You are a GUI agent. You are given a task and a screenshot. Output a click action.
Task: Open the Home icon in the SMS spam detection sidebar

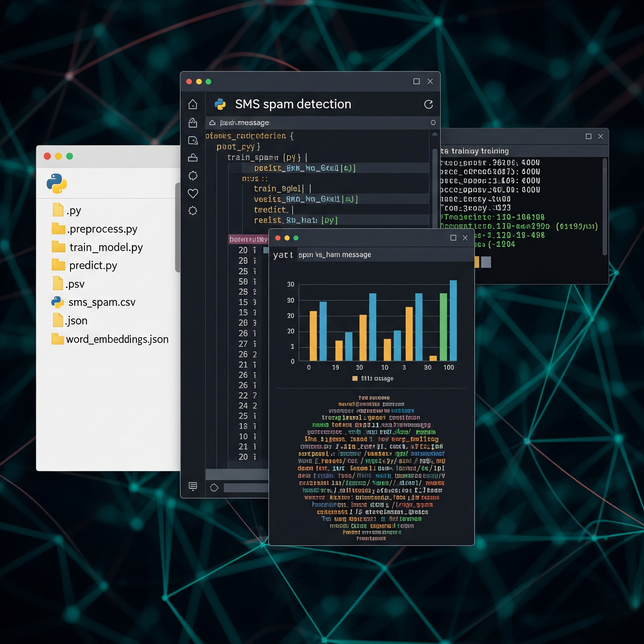(193, 104)
